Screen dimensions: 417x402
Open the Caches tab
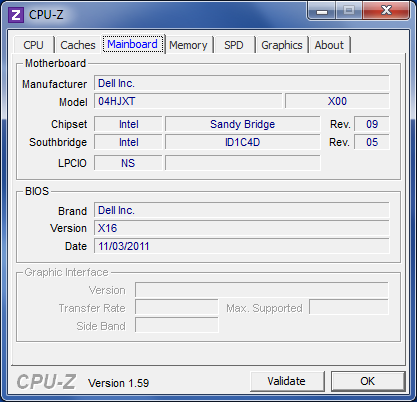tap(78, 45)
